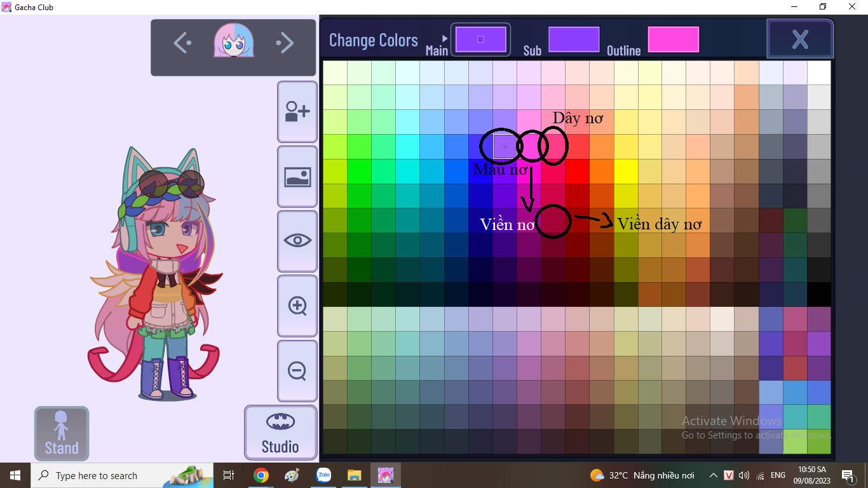This screenshot has width=868, height=488.
Task: Click the zoom in magnifier
Action: (x=297, y=306)
